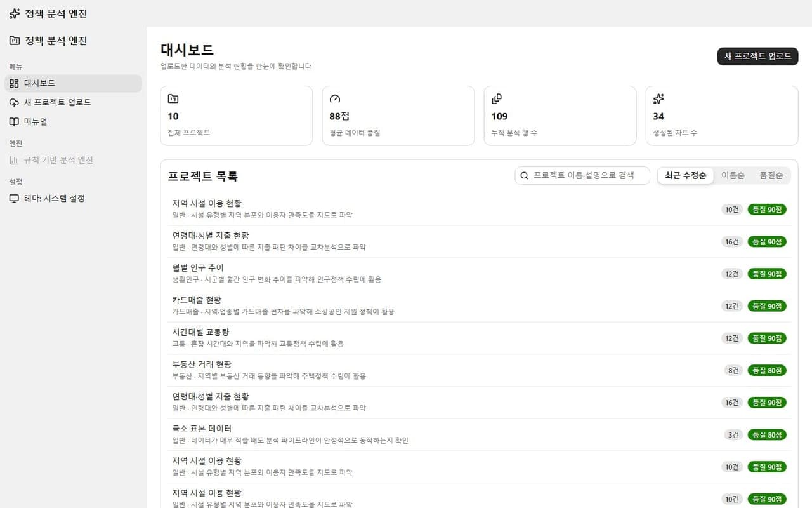Click the 대시보드 page heading

[187, 50]
